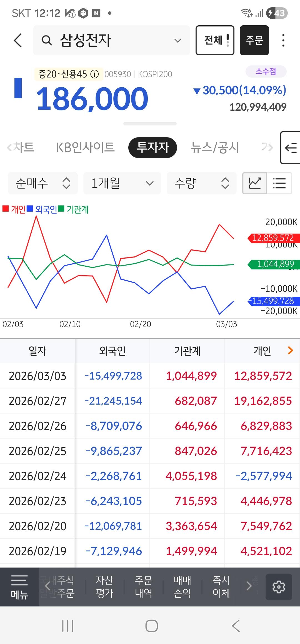Tap the value 847,026
This screenshot has width=300, height=644.
[196, 451]
